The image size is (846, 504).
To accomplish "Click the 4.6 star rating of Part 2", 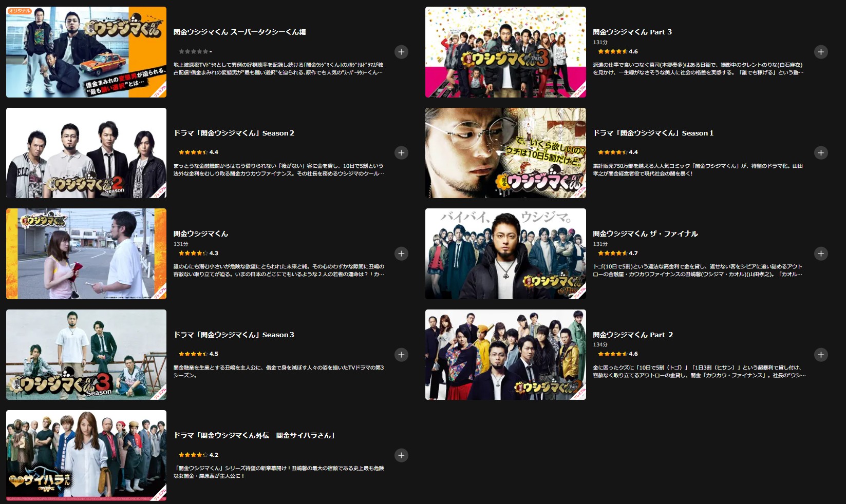I will pyautogui.click(x=618, y=354).
